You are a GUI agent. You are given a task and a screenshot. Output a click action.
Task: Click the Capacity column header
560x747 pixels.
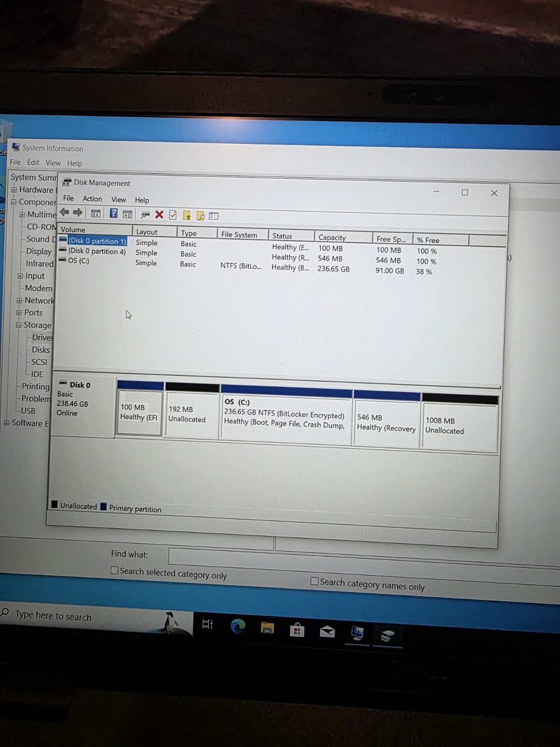[x=344, y=237]
